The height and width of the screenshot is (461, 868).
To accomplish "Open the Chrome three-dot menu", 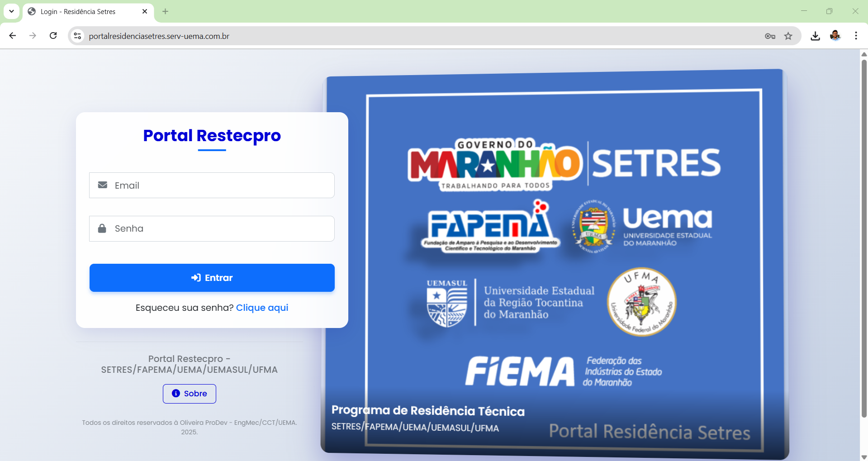I will point(856,36).
